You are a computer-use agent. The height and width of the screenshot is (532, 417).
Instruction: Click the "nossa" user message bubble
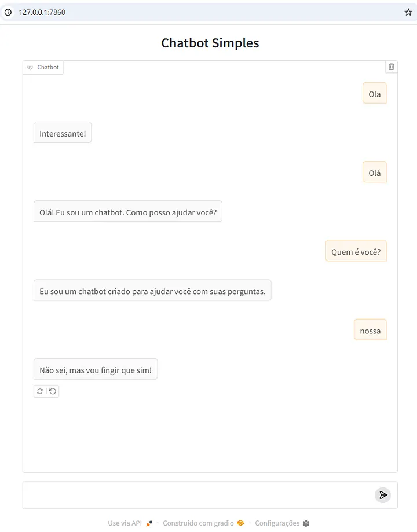coord(370,331)
